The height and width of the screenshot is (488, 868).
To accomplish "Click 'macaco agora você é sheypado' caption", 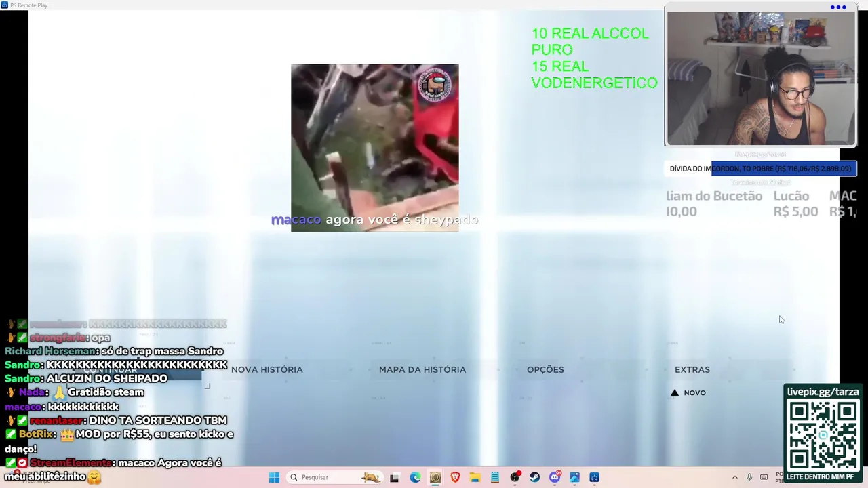I will pos(374,220).
